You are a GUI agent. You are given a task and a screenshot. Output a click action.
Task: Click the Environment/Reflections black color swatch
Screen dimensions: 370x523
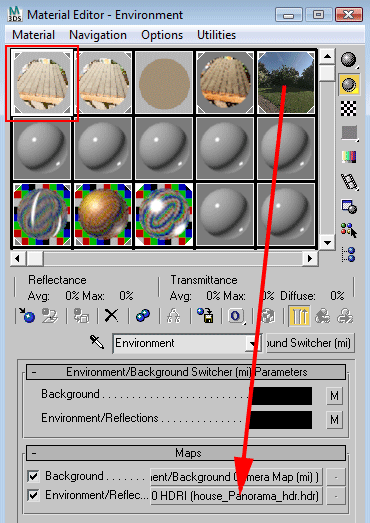[281, 420]
